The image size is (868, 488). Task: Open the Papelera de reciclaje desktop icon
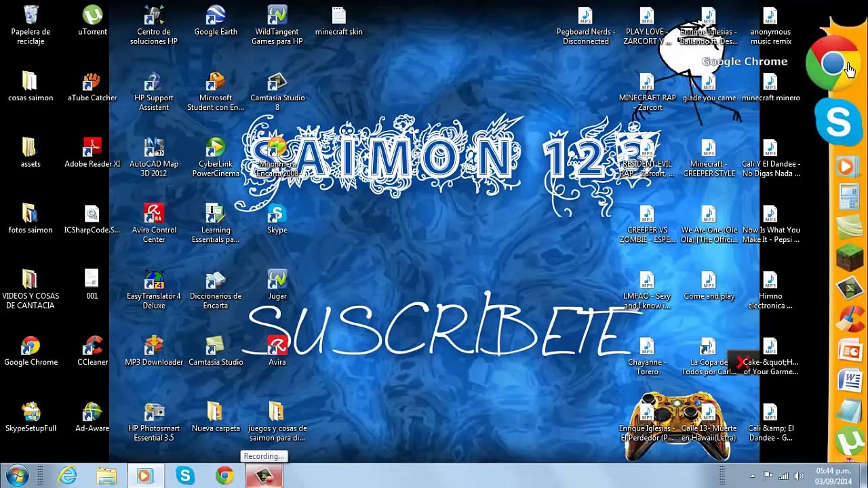pyautogui.click(x=31, y=25)
